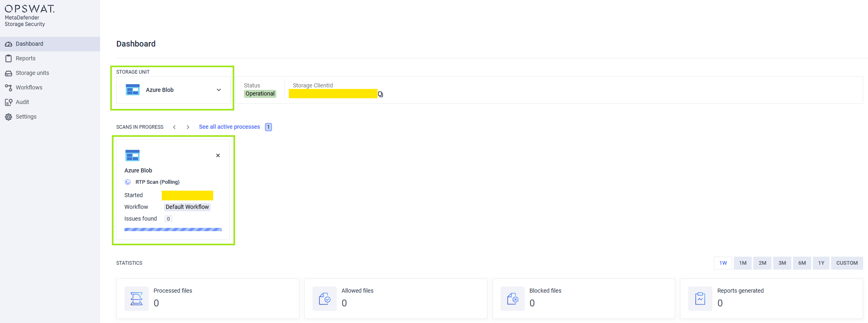
Task: Click the scan progress bar
Action: pos(173,229)
